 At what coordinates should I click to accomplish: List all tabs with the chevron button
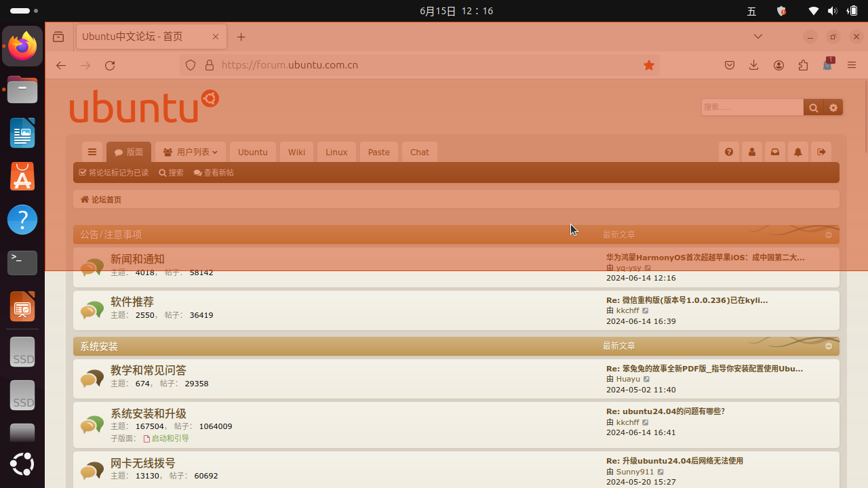point(758,37)
